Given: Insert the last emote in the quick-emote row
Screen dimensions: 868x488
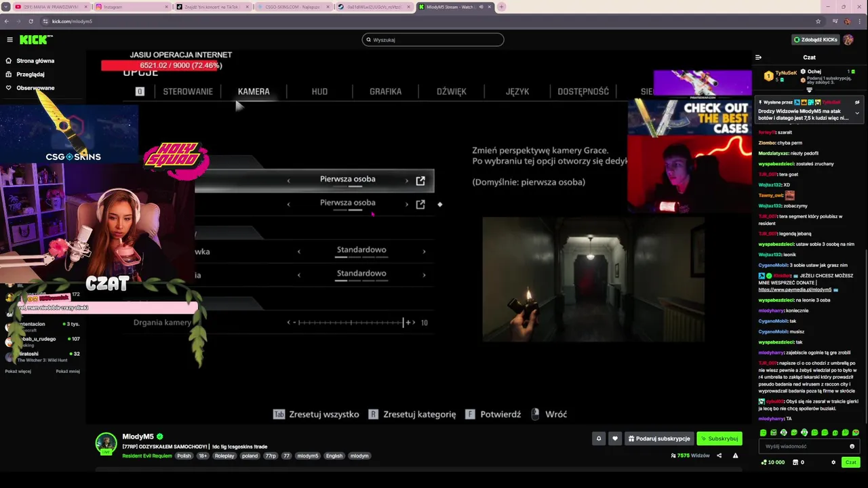Looking at the screenshot, I should pyautogui.click(x=855, y=432).
